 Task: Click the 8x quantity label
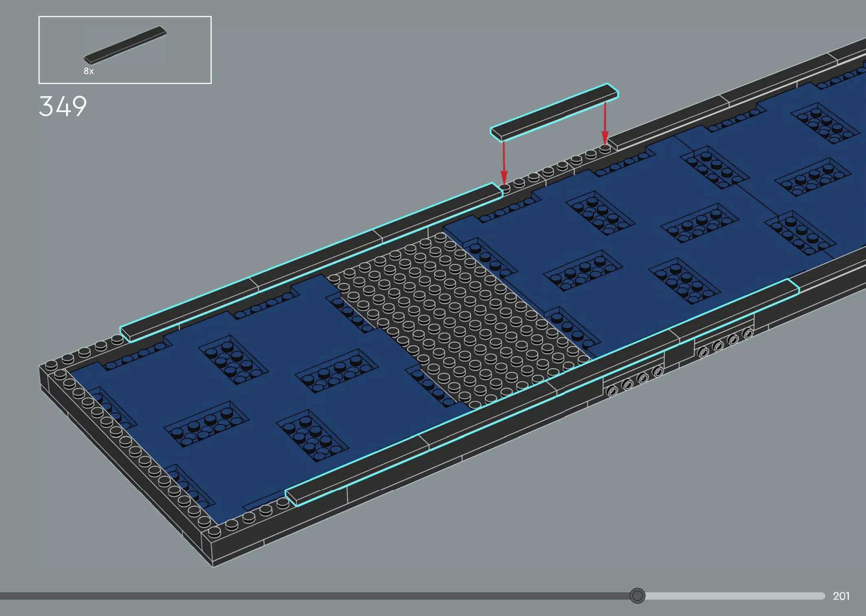[89, 71]
